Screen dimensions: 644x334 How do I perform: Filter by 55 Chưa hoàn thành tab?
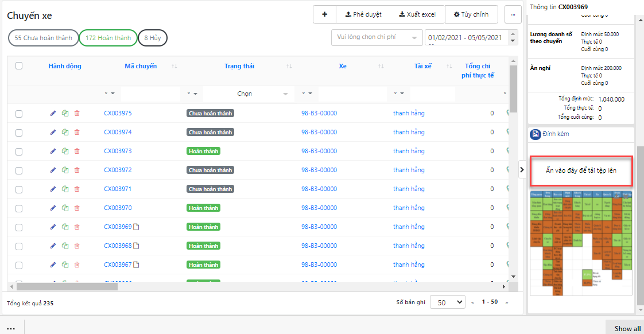click(x=43, y=38)
